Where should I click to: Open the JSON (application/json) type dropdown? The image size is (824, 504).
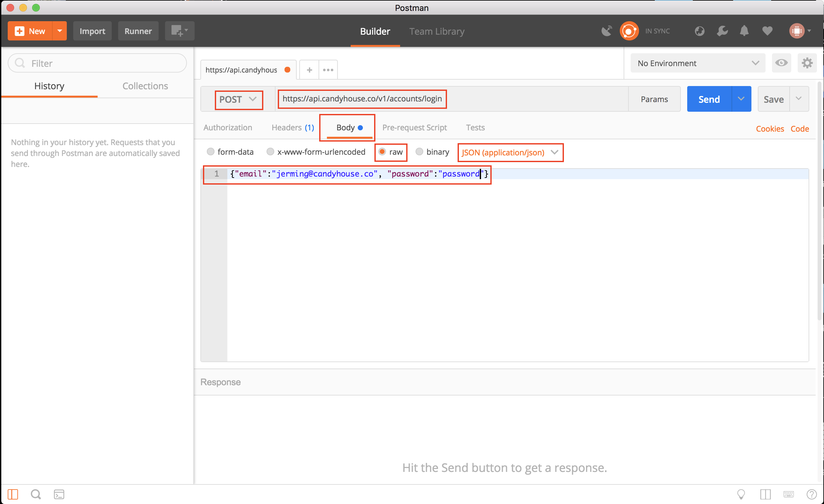(510, 153)
